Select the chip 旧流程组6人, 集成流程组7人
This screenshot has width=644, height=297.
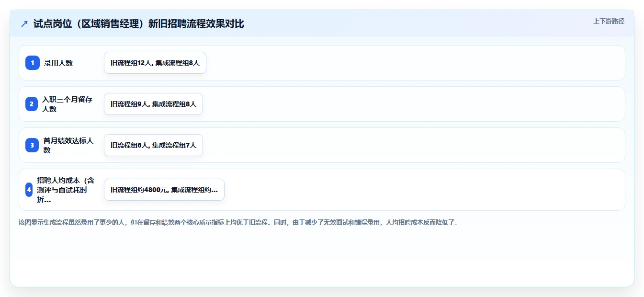pyautogui.click(x=153, y=145)
